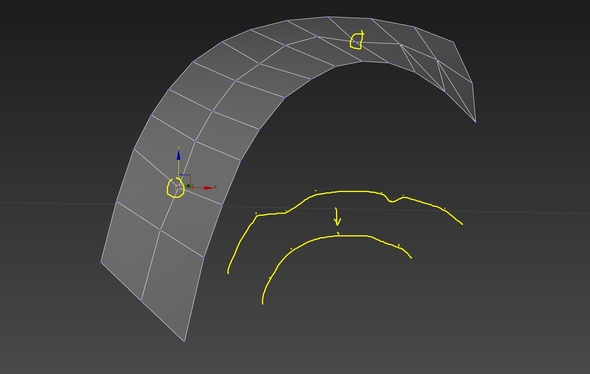The width and height of the screenshot is (590, 374).
Task: Select the middle vertex on the mesh's bottom edge
Action: (x=141, y=300)
